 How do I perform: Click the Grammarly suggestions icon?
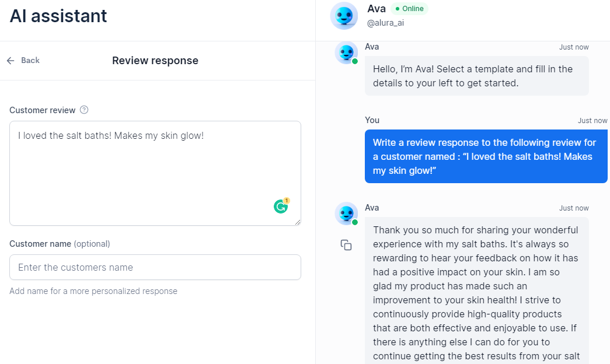pos(280,206)
